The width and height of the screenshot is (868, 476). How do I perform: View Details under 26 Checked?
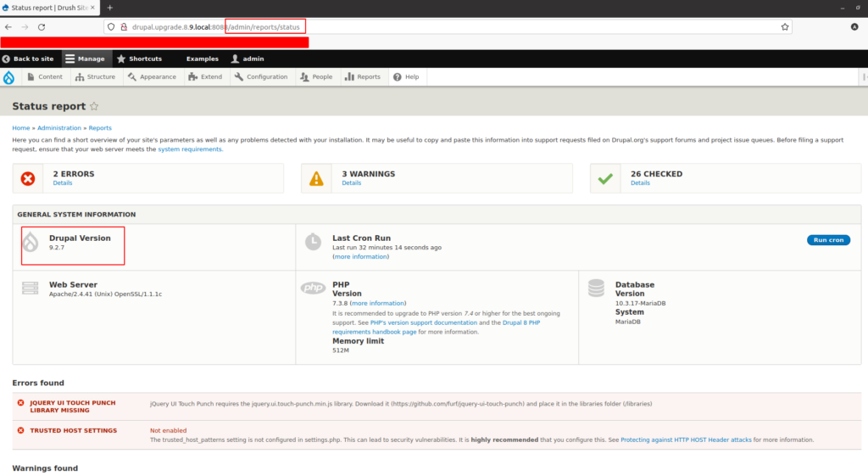640,183
